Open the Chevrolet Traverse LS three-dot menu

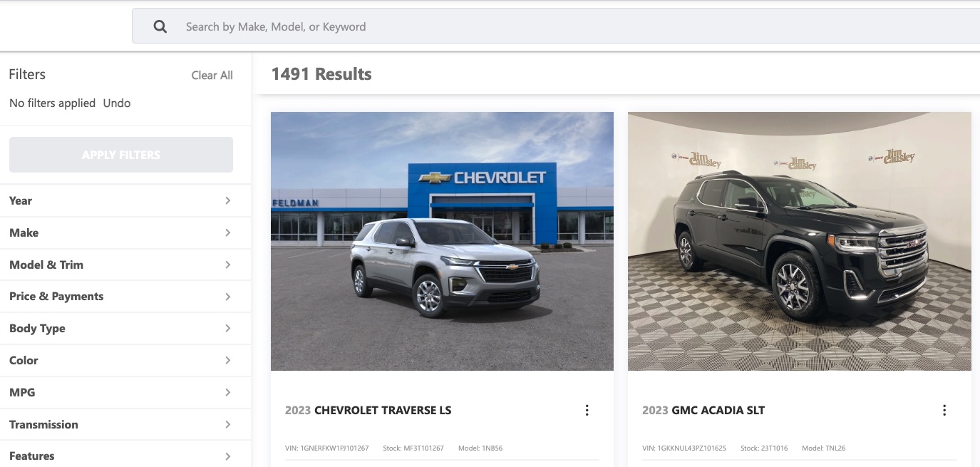tap(587, 410)
